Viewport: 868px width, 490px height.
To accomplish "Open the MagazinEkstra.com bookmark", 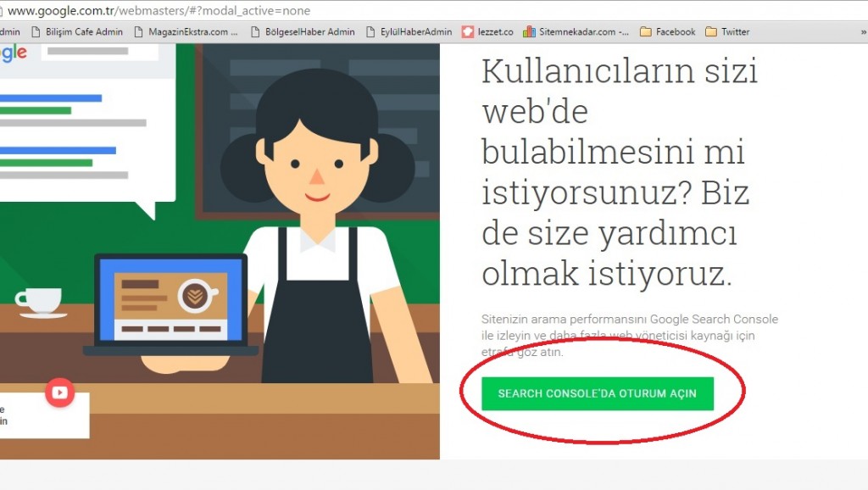I will click(186, 32).
